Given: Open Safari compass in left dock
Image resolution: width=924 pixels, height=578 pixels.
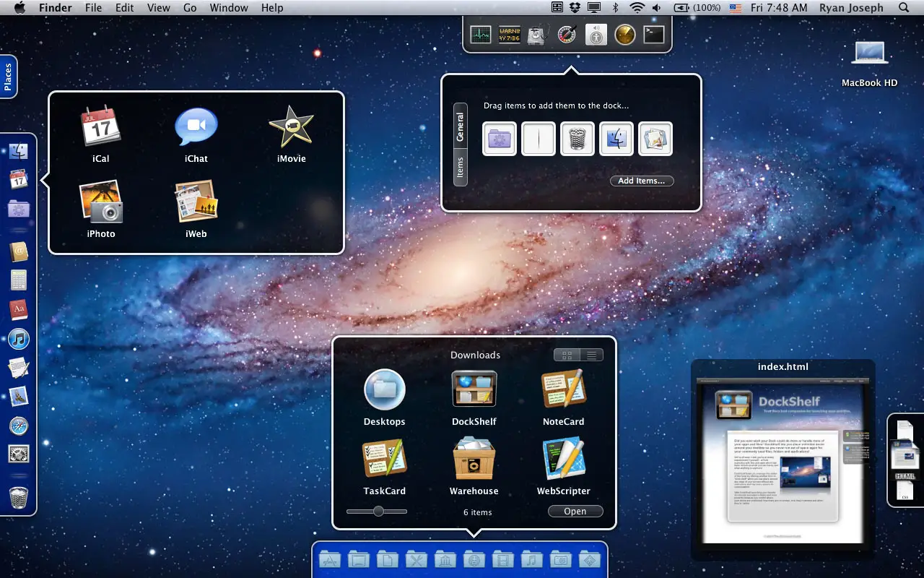Looking at the screenshot, I should (19, 425).
